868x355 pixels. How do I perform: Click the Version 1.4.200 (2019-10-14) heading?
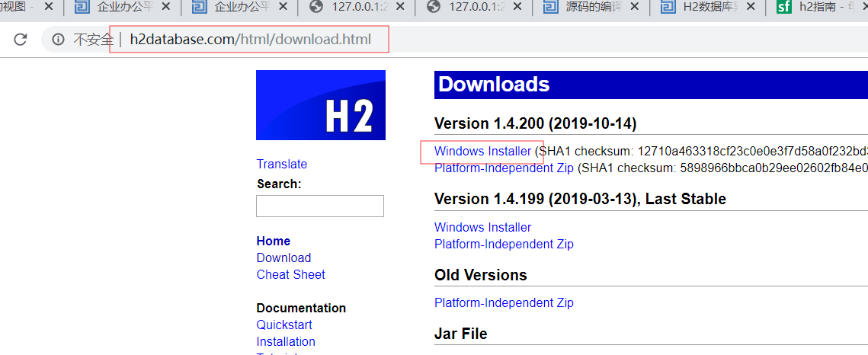coord(535,123)
